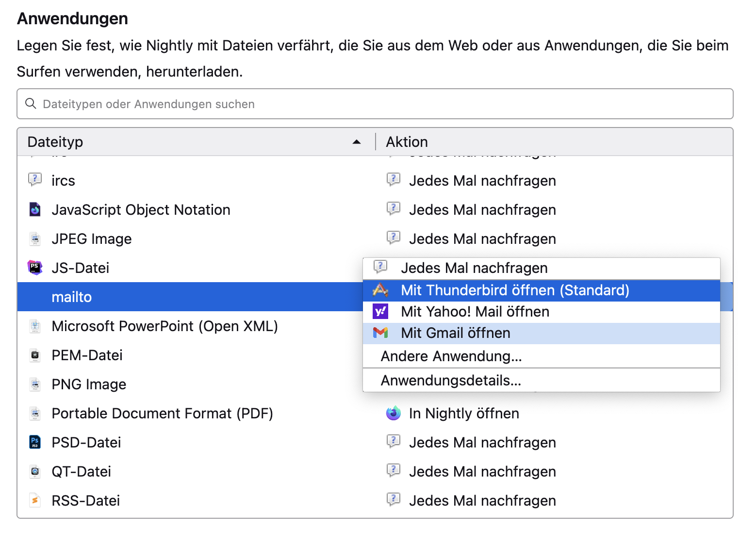Choose "Jedes Mal nachfragen" in the menu
Image resolution: width=756 pixels, height=542 pixels.
[474, 268]
